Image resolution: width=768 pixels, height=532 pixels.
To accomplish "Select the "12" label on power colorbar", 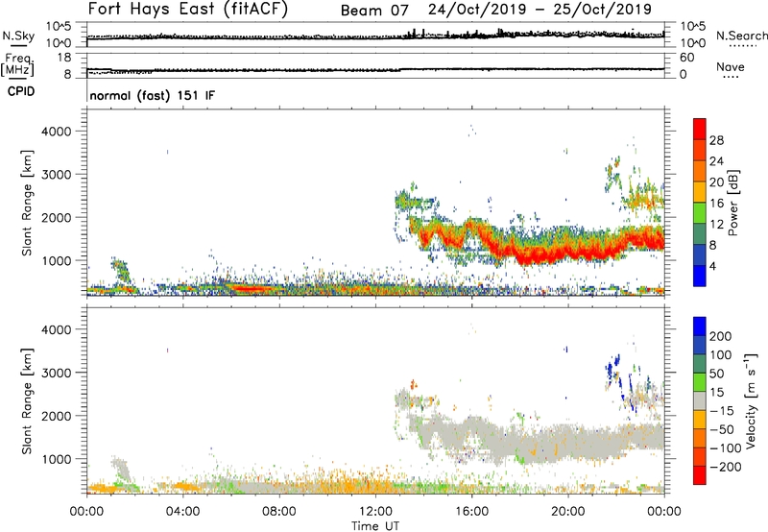I will pyautogui.click(x=716, y=225).
